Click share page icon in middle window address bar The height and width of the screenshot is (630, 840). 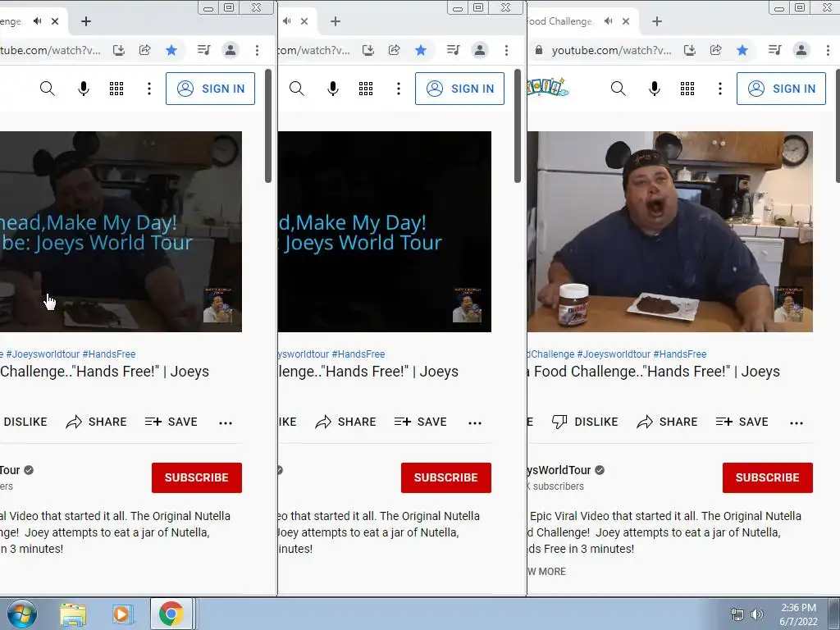click(395, 50)
